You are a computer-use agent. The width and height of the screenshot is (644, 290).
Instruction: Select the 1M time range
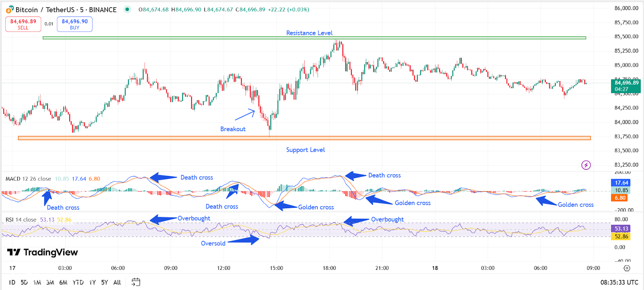tap(37, 282)
